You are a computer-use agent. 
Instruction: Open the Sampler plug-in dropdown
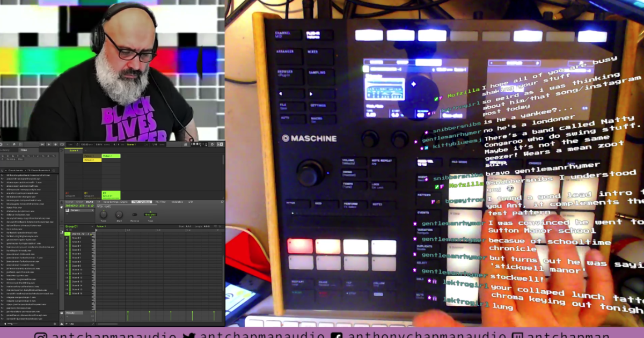pos(79,210)
